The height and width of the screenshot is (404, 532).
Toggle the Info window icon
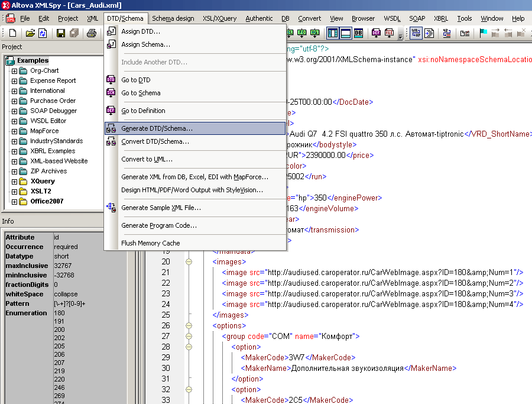pos(346,33)
